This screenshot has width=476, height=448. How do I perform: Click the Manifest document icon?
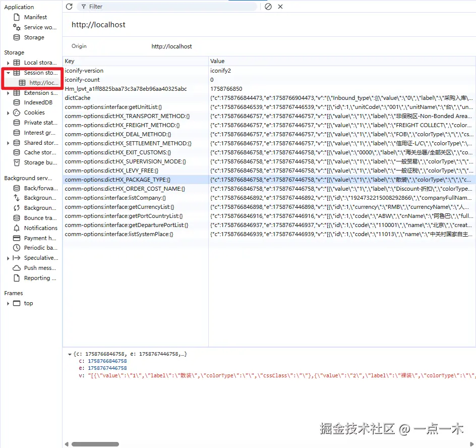click(x=17, y=17)
